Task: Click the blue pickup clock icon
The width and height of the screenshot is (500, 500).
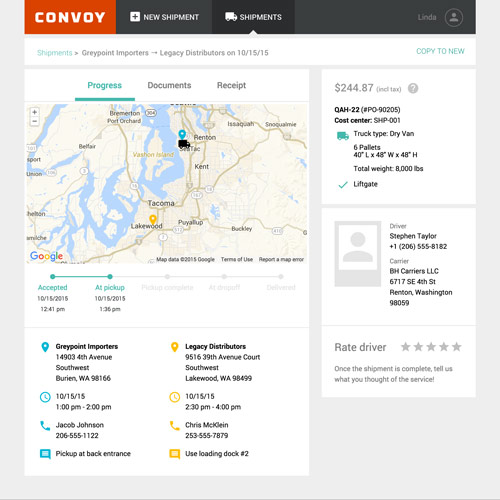Action: pos(45,397)
